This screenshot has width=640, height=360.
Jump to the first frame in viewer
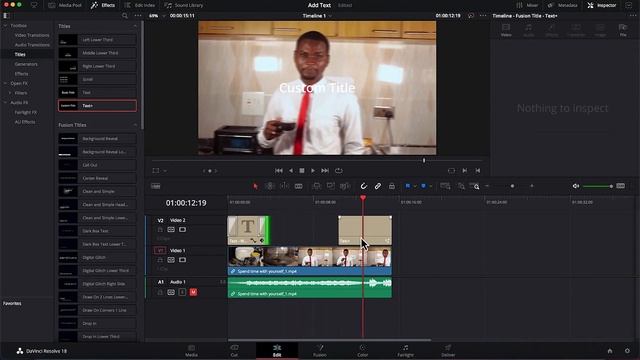pyautogui.click(x=279, y=171)
